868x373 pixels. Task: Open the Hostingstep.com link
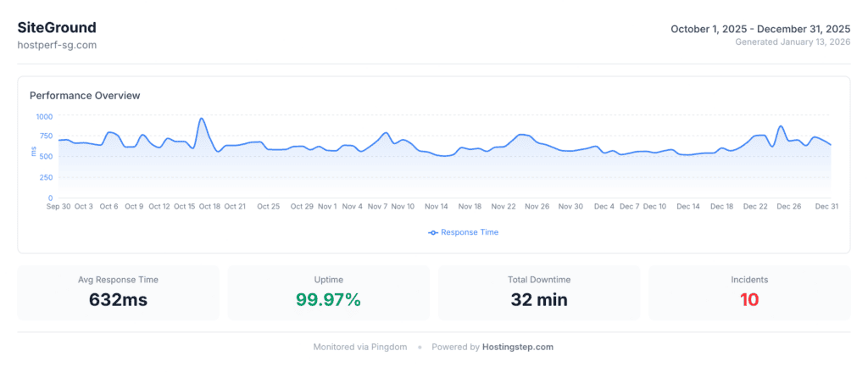pos(518,347)
